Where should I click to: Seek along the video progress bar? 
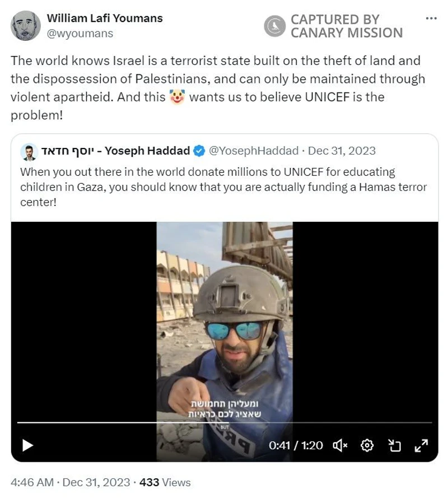(x=225, y=423)
